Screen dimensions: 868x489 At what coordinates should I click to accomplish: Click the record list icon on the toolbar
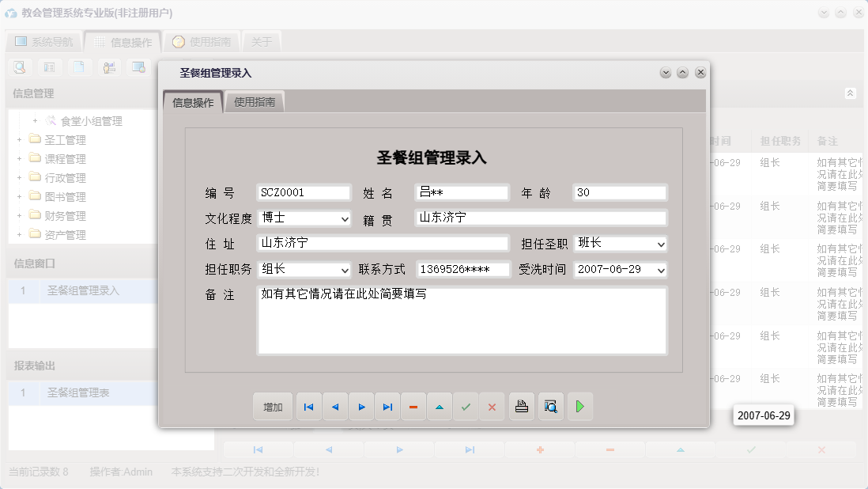click(50, 67)
